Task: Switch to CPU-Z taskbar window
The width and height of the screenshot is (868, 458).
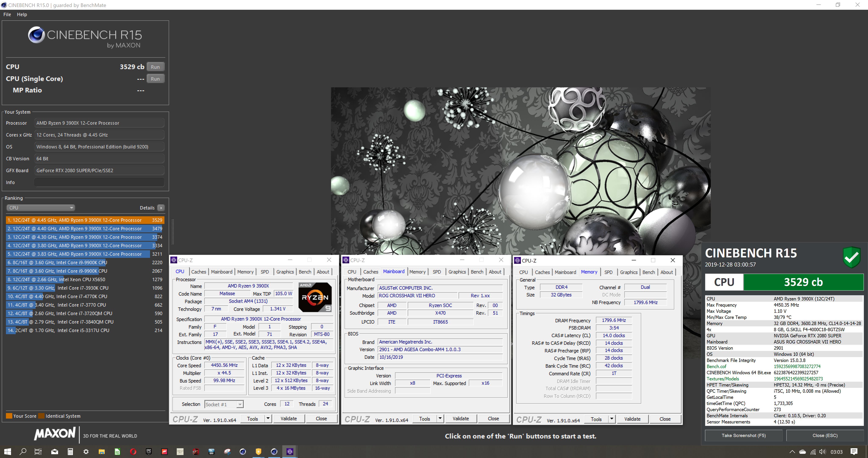Action: click(x=290, y=452)
